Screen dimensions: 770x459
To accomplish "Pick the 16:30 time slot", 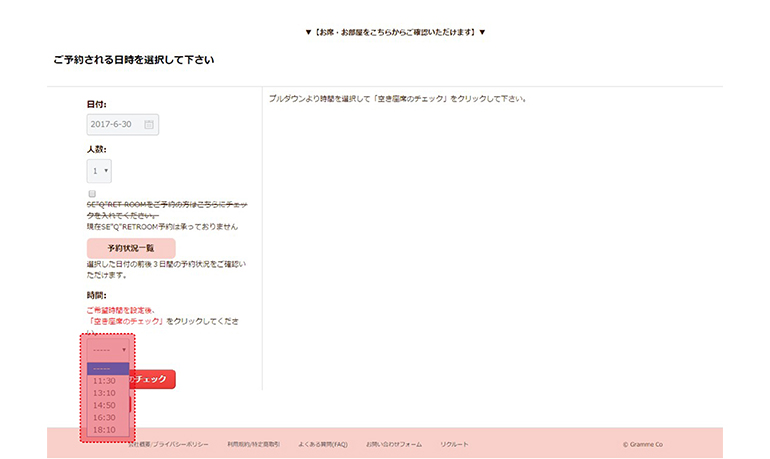I will tap(105, 417).
